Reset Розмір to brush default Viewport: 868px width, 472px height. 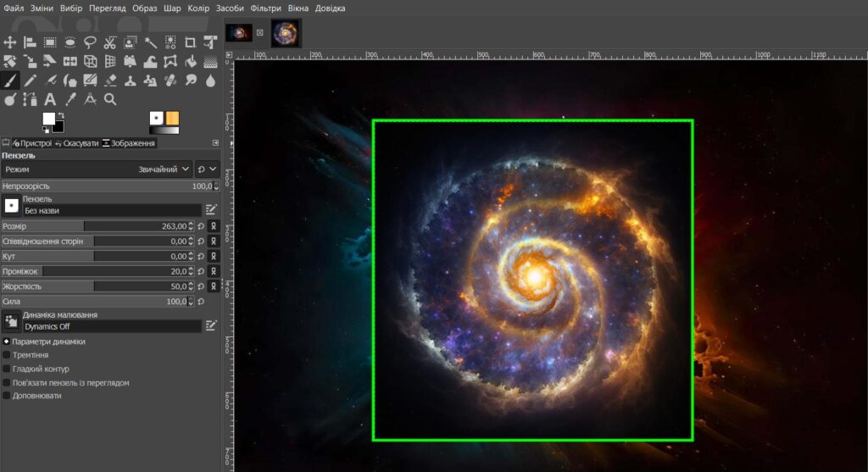point(201,225)
